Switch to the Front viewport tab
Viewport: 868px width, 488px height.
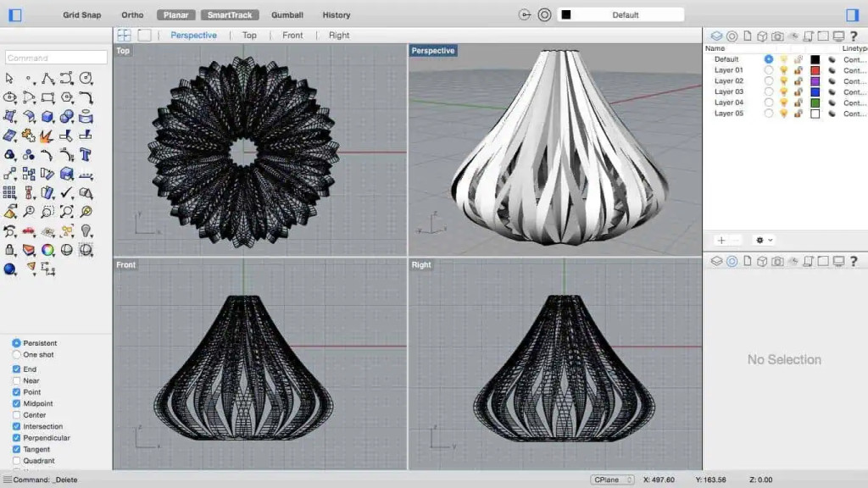292,36
